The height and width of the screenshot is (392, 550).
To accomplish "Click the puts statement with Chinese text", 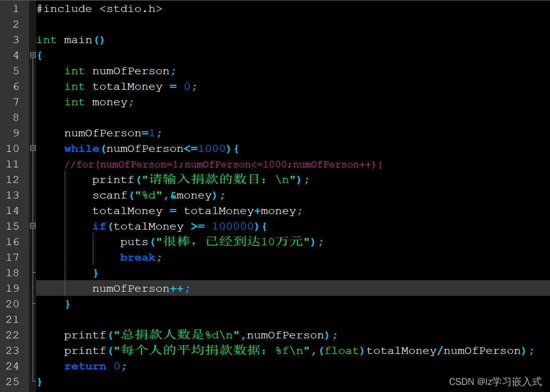I will [x=221, y=242].
